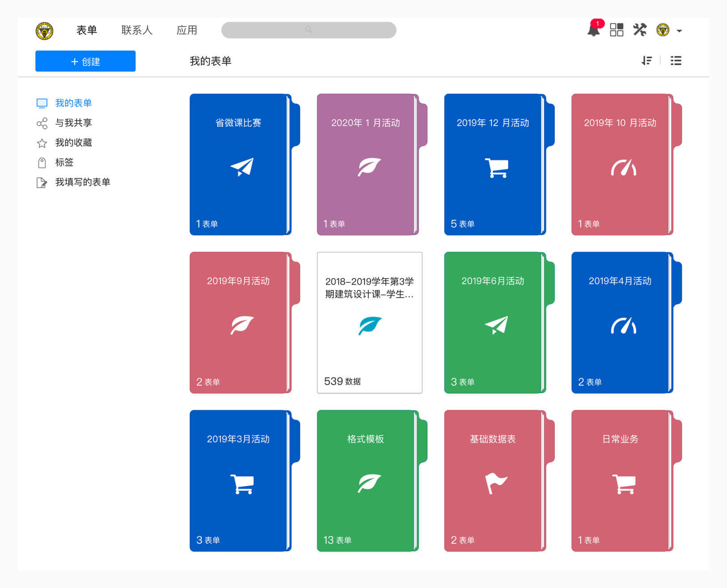The width and height of the screenshot is (727, 588).
Task: Open the 2019年 12 月活动 folder title
Action: coord(493,123)
